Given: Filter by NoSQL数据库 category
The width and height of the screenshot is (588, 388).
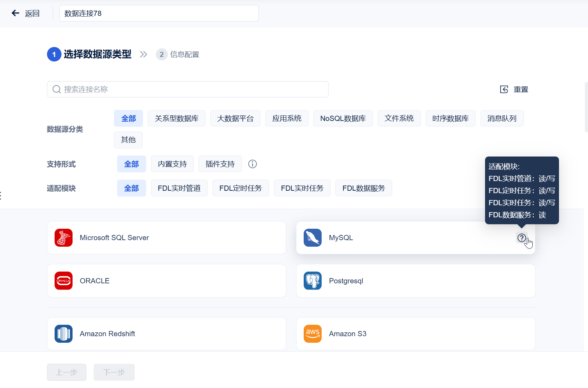Looking at the screenshot, I should (343, 119).
